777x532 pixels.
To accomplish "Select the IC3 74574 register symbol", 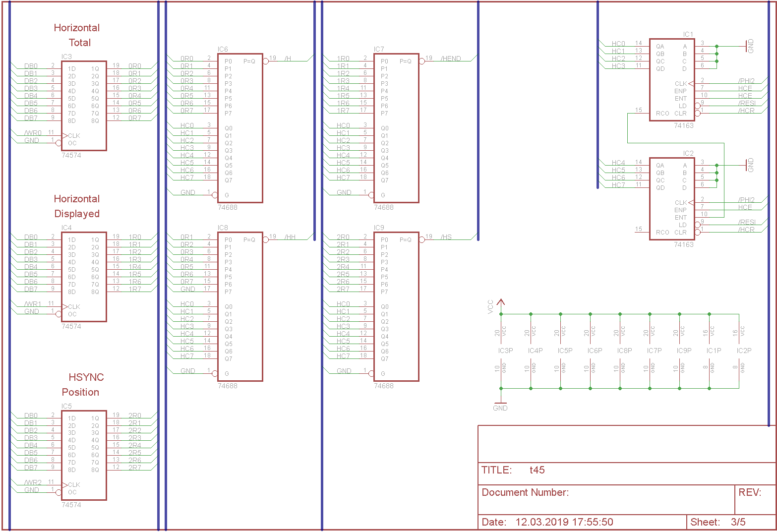I will pos(84,106).
